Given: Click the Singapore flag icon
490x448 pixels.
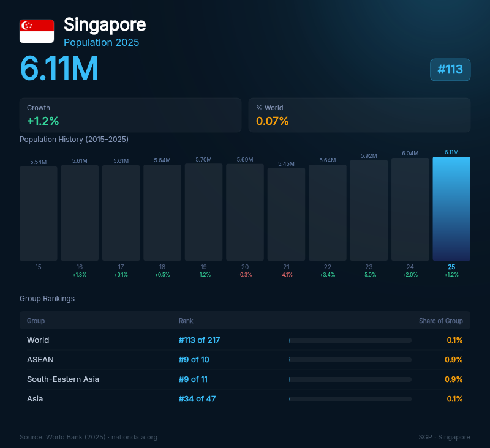Looking at the screenshot, I should pyautogui.click(x=37, y=31).
